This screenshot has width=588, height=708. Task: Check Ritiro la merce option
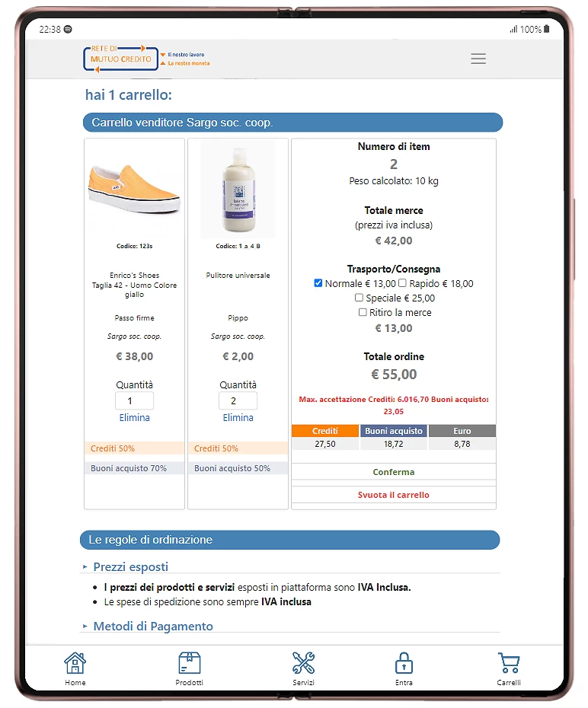coord(363,312)
